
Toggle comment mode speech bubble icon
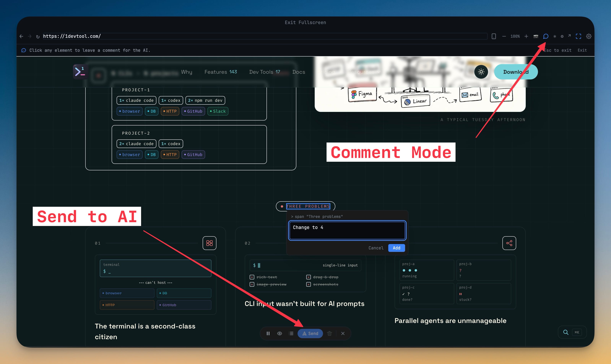click(x=545, y=36)
